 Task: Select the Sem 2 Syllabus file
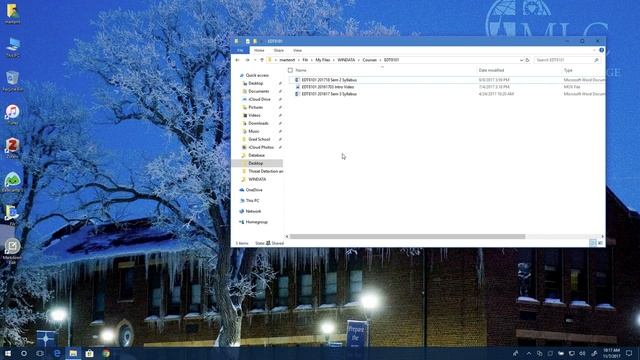(329, 80)
